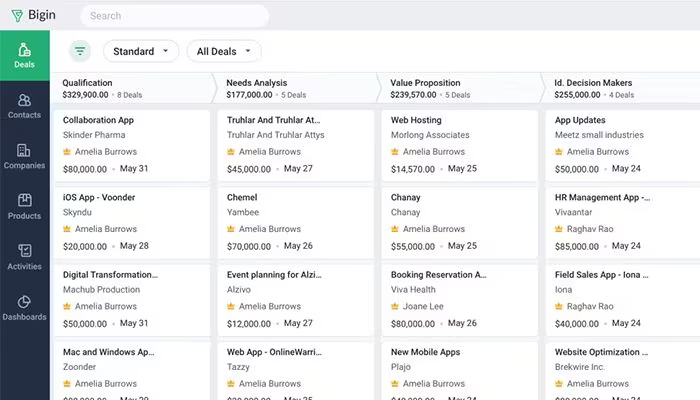Click company name Iona
Viewport: 700px width, 400px height.
[563, 289]
